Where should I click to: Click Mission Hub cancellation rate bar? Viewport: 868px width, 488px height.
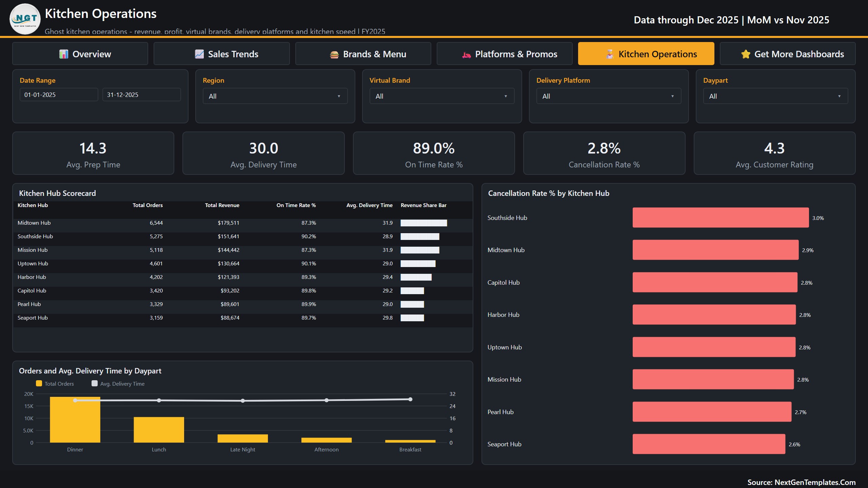pyautogui.click(x=713, y=379)
